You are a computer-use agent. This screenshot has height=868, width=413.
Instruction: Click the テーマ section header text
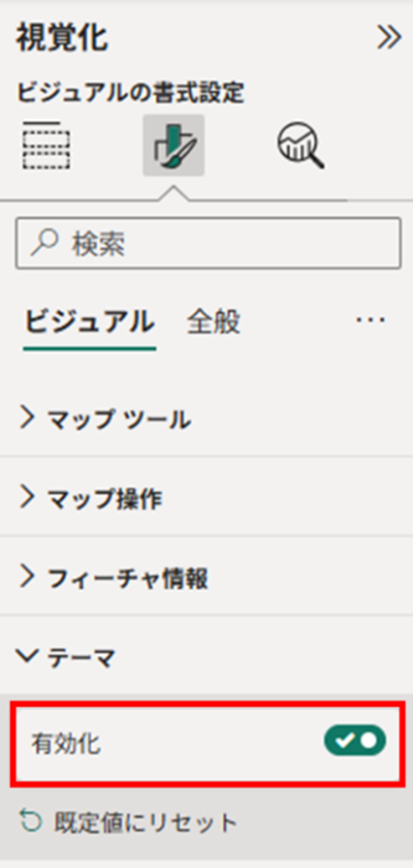click(82, 657)
